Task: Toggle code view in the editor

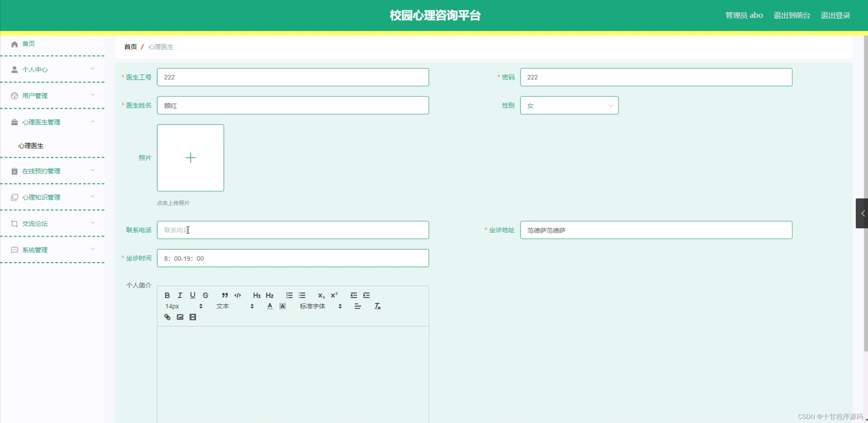Action: pos(237,295)
